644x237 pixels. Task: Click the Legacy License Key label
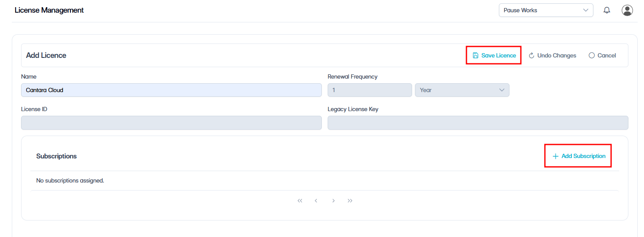click(x=353, y=109)
